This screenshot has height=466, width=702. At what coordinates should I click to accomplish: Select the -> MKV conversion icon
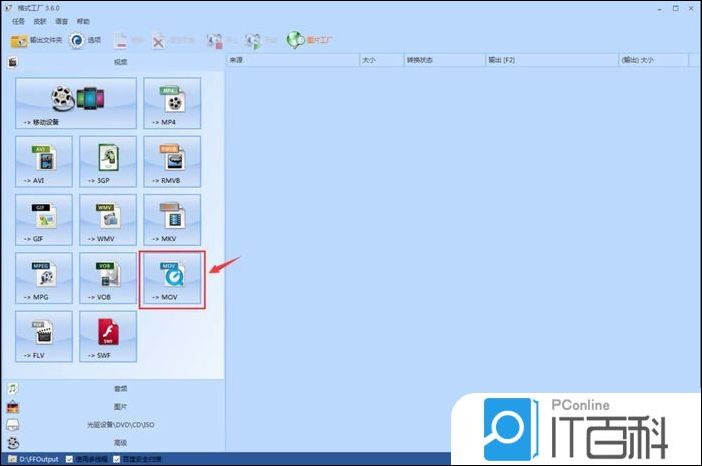coord(172,220)
